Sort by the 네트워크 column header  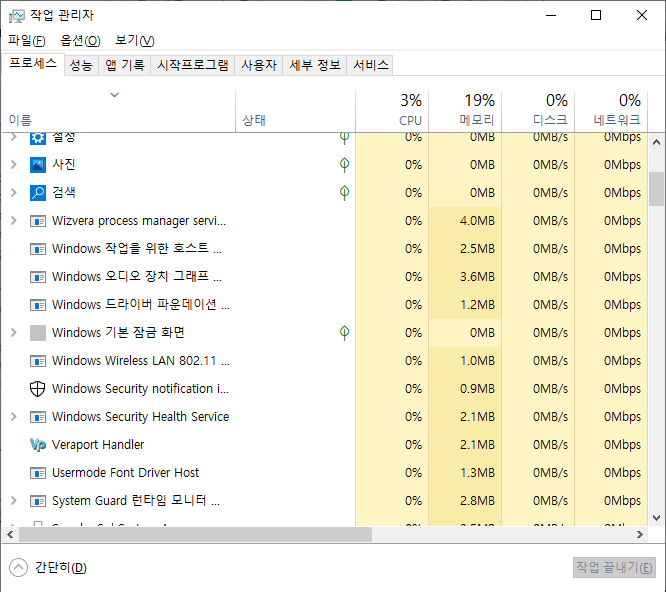[611, 111]
